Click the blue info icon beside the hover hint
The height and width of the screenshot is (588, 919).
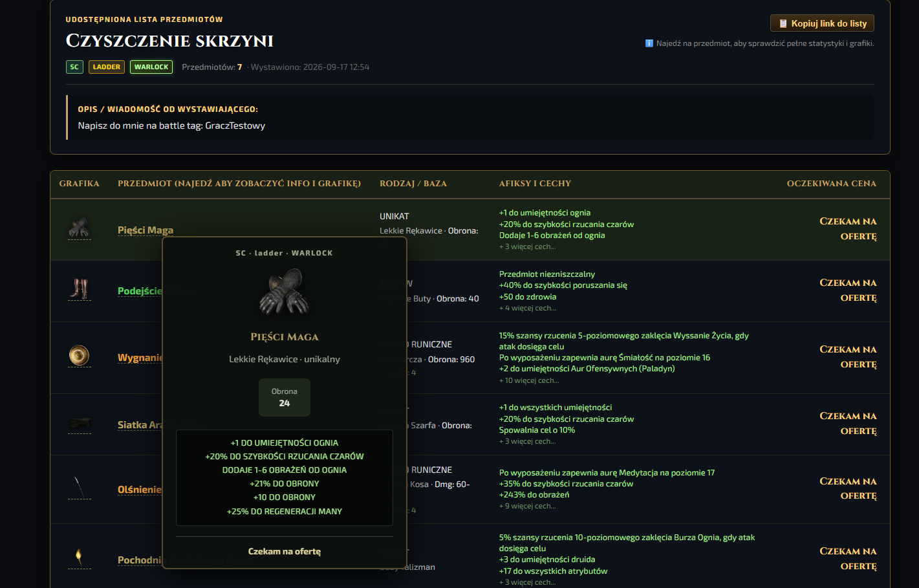(x=649, y=43)
